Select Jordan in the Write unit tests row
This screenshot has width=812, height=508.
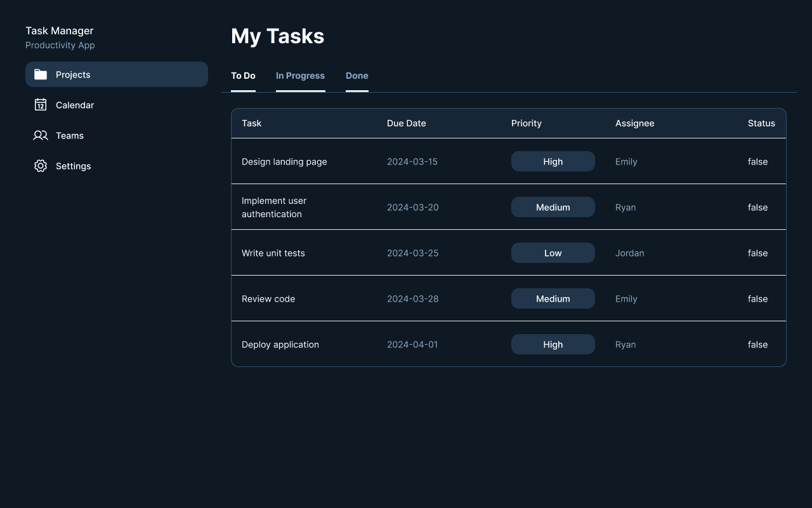(629, 253)
